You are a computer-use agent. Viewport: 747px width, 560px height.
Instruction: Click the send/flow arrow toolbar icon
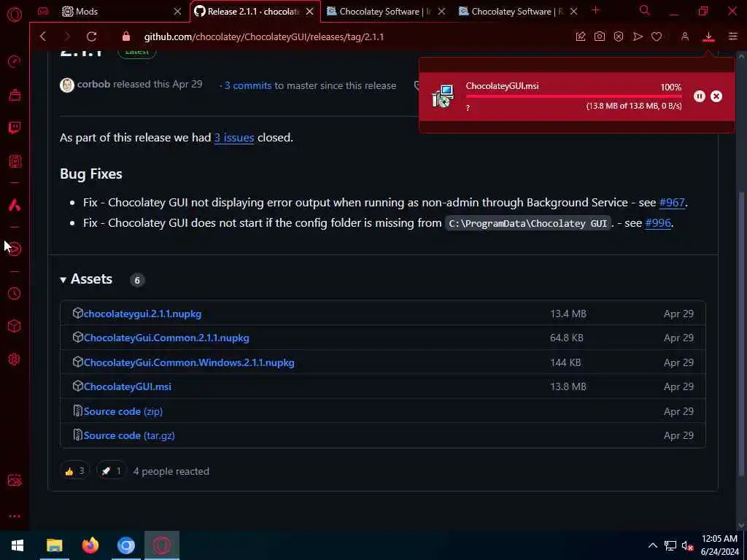coord(638,36)
